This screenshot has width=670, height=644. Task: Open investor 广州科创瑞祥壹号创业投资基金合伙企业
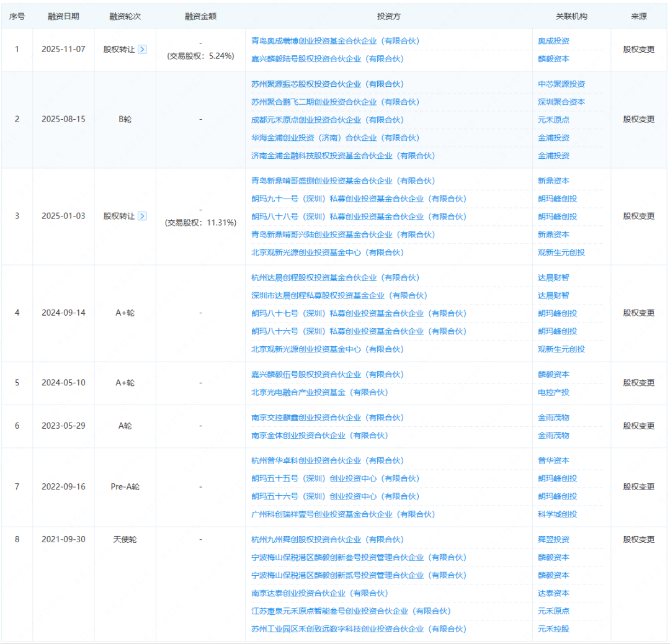pos(343,516)
